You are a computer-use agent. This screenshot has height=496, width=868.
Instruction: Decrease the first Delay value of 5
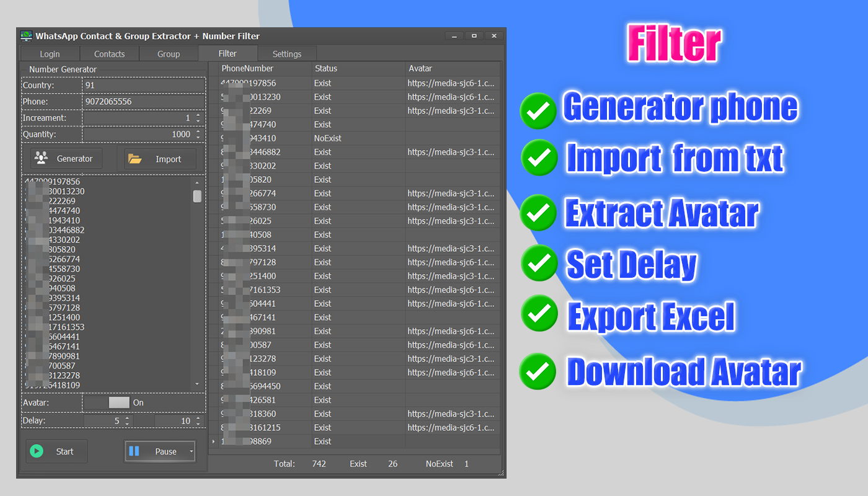coord(127,423)
